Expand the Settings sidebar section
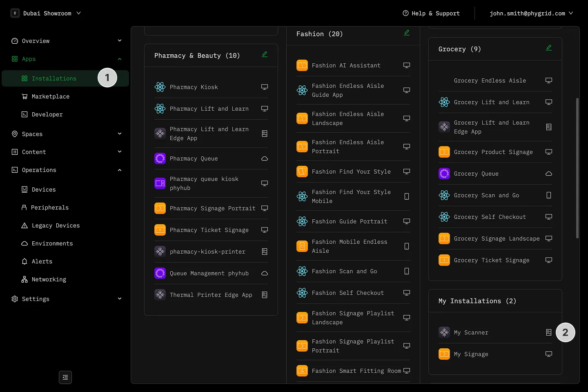The image size is (588, 392). click(66, 299)
